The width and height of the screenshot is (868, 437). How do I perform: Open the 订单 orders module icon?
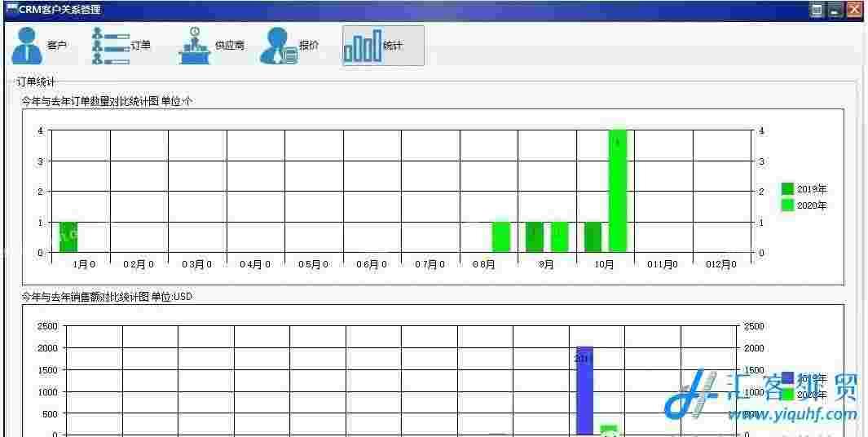coord(109,46)
